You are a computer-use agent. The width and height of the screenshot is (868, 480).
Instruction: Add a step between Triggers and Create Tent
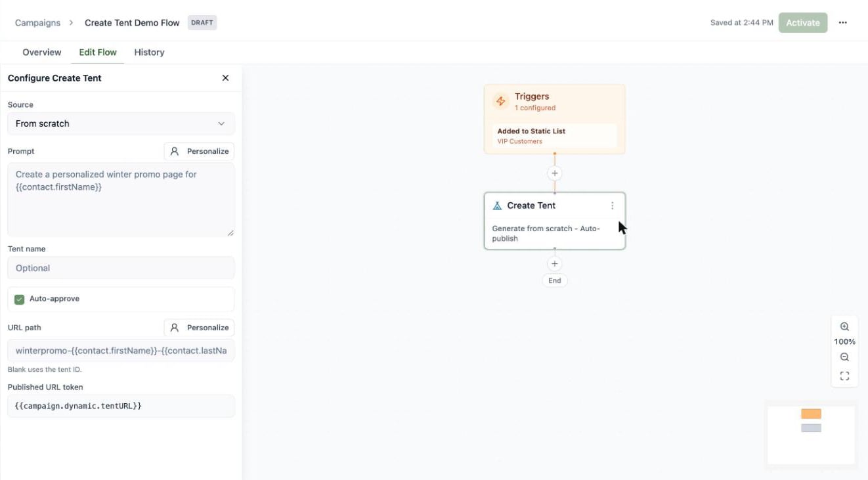point(555,173)
